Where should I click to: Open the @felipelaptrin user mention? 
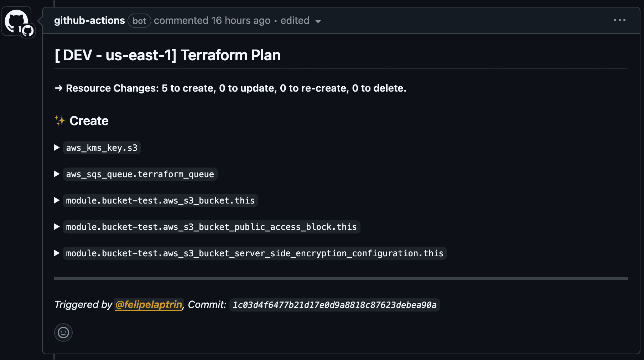point(149,304)
